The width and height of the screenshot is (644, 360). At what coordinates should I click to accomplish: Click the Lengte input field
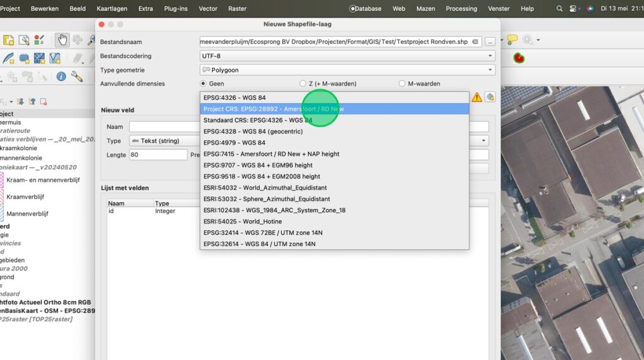click(158, 155)
